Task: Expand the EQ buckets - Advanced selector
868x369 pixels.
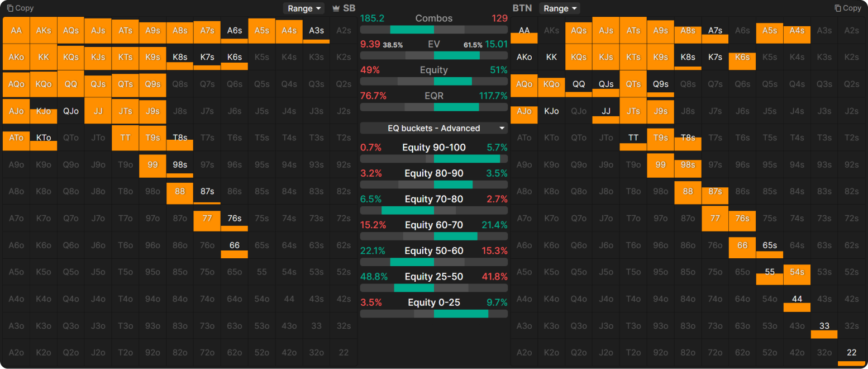Action: (434, 128)
